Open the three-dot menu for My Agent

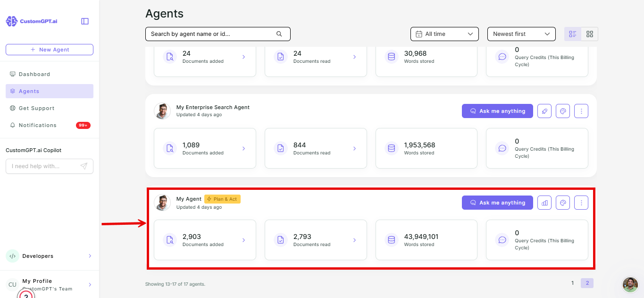pos(581,203)
